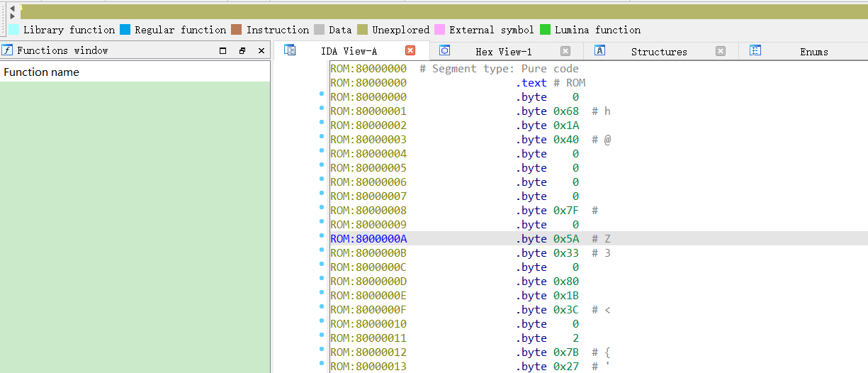
Task: Click the Functions window 'f' icon
Action: coord(7,50)
